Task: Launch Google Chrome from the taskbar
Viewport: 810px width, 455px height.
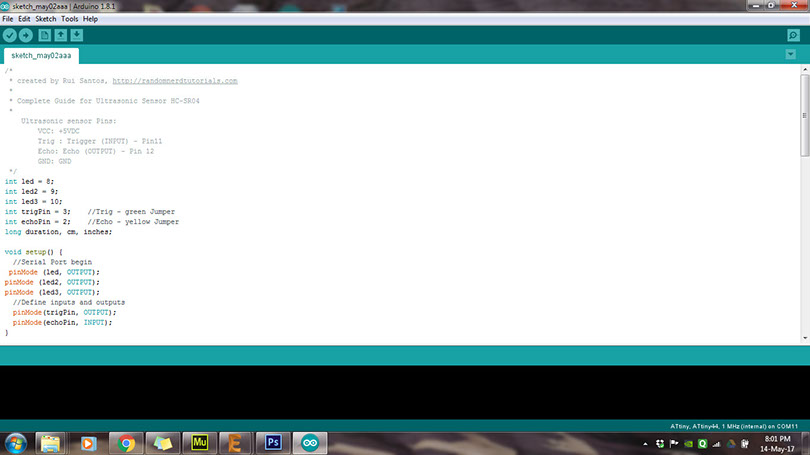Action: click(126, 444)
